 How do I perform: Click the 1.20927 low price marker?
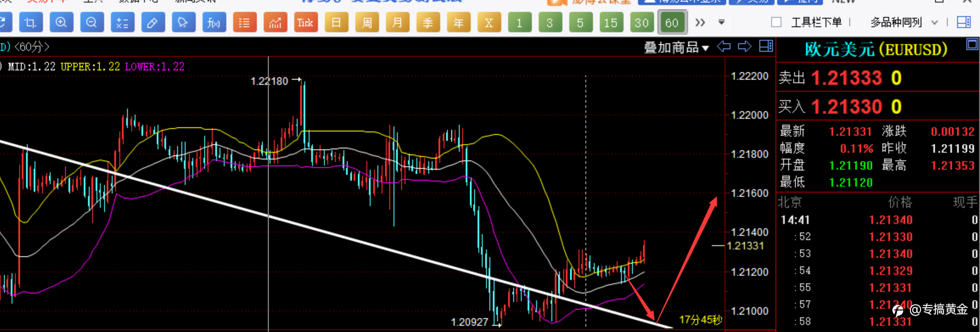[x=469, y=322]
